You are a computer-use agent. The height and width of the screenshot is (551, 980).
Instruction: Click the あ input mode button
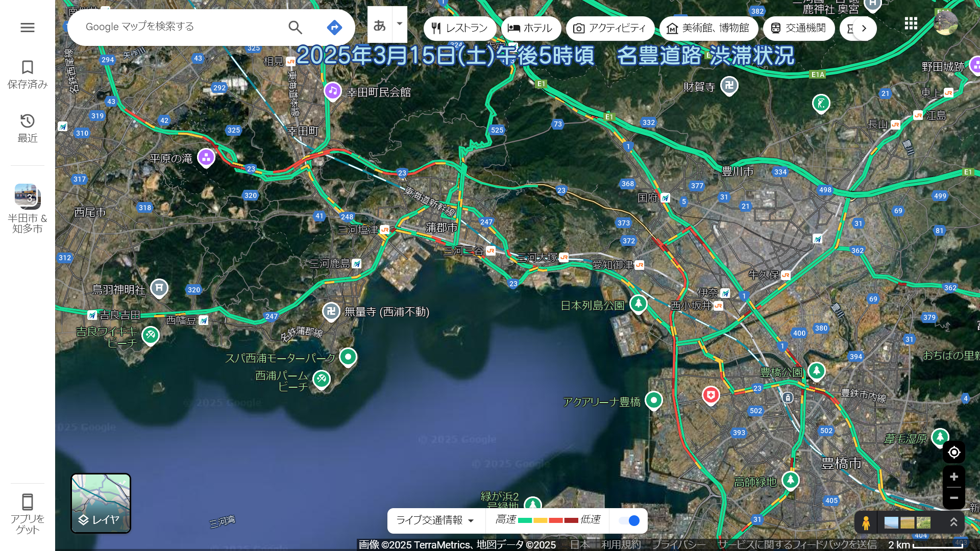point(379,24)
